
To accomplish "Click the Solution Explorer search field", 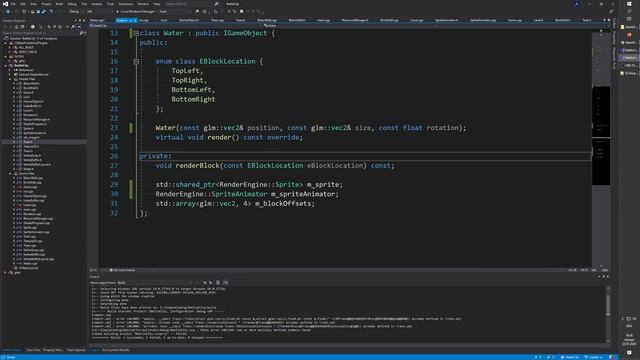I will tap(41, 33).
